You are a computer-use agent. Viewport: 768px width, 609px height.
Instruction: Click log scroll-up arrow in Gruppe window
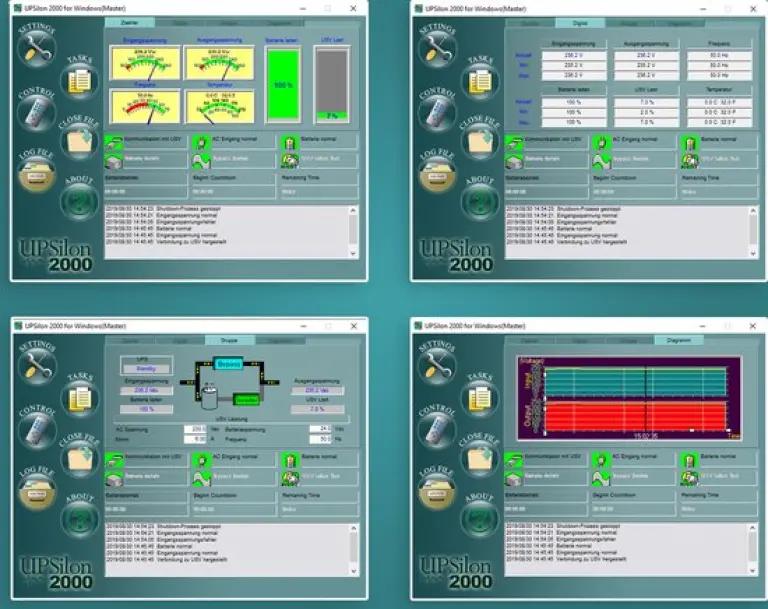tap(354, 528)
